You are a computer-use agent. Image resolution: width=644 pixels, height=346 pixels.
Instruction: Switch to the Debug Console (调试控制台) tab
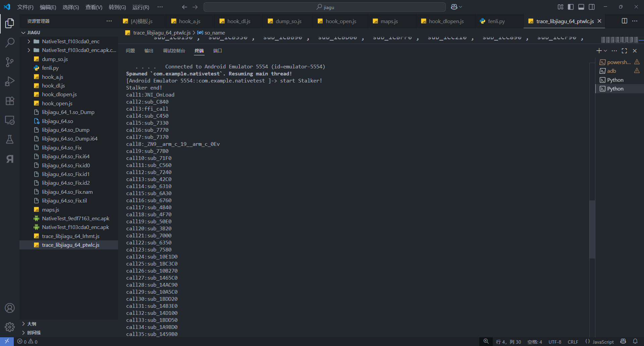(x=174, y=51)
